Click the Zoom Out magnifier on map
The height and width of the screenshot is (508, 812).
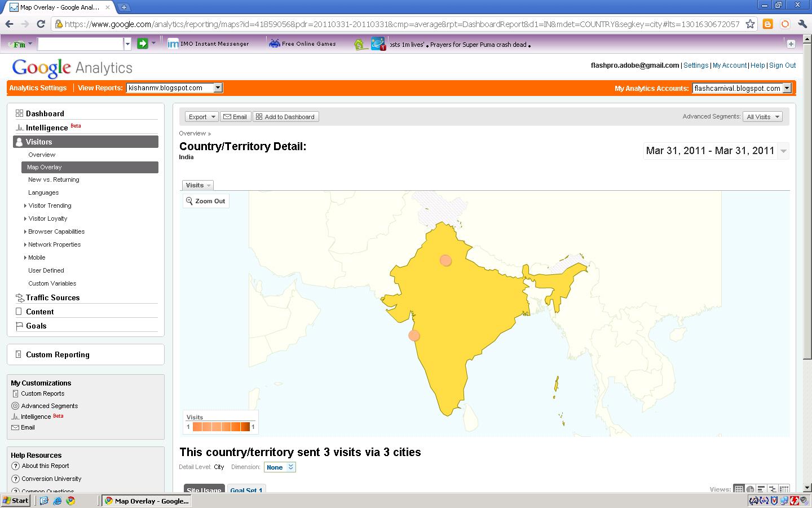(189, 201)
